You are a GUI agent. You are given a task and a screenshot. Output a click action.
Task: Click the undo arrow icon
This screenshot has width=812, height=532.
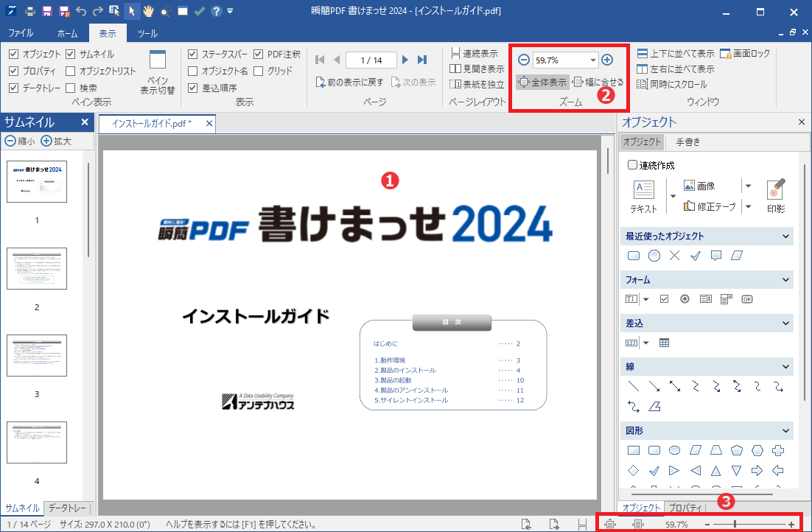click(x=81, y=11)
